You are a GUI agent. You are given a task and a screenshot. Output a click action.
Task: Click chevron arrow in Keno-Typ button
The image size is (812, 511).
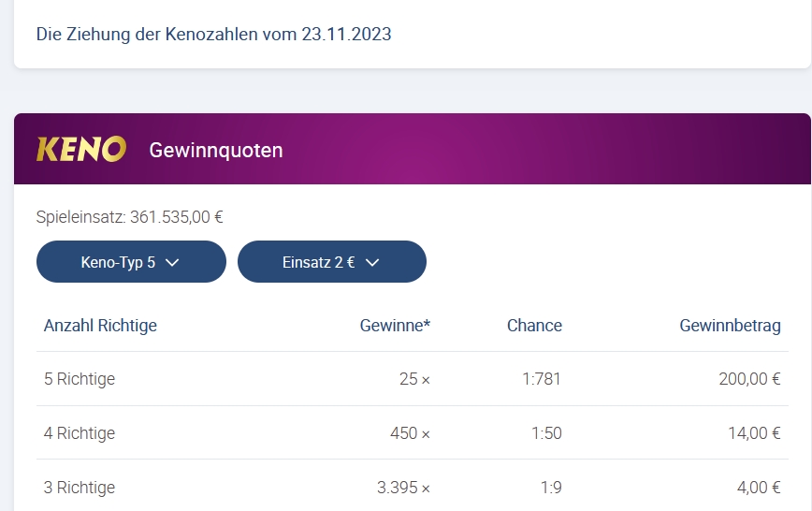(x=172, y=263)
